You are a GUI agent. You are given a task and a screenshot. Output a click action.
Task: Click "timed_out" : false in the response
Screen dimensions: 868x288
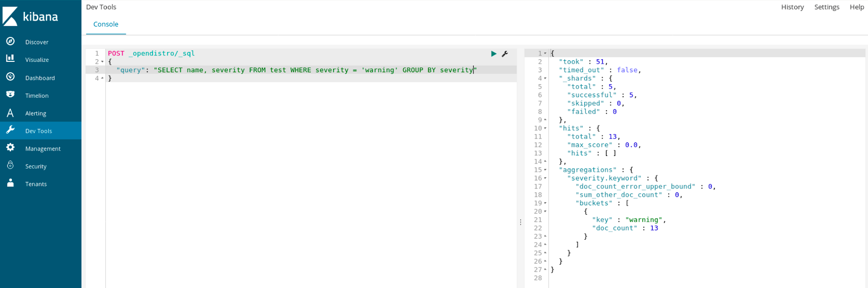600,70
